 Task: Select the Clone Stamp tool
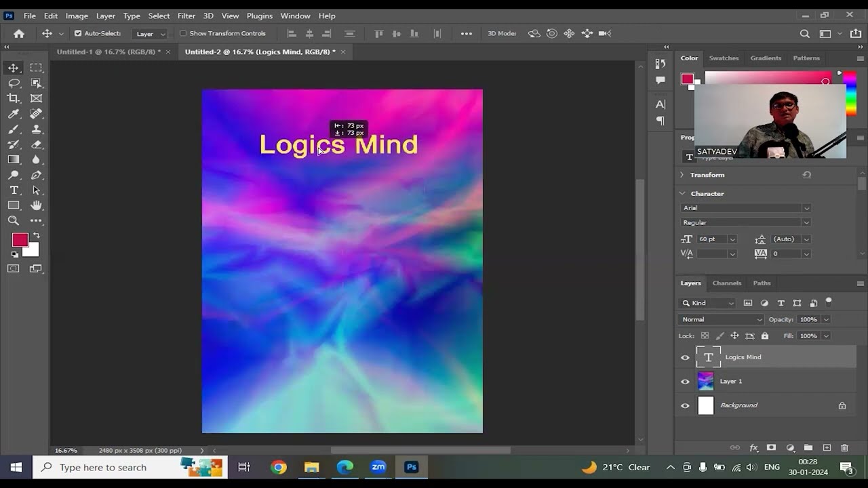pyautogui.click(x=36, y=129)
